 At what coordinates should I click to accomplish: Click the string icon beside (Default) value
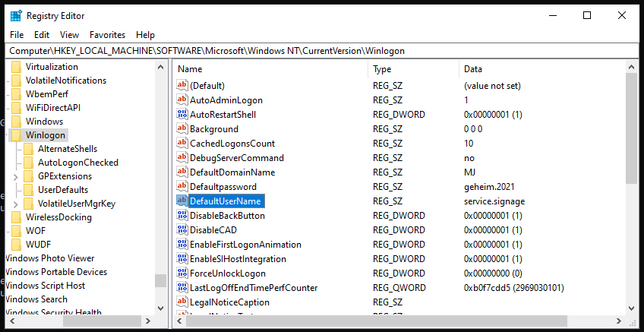182,85
